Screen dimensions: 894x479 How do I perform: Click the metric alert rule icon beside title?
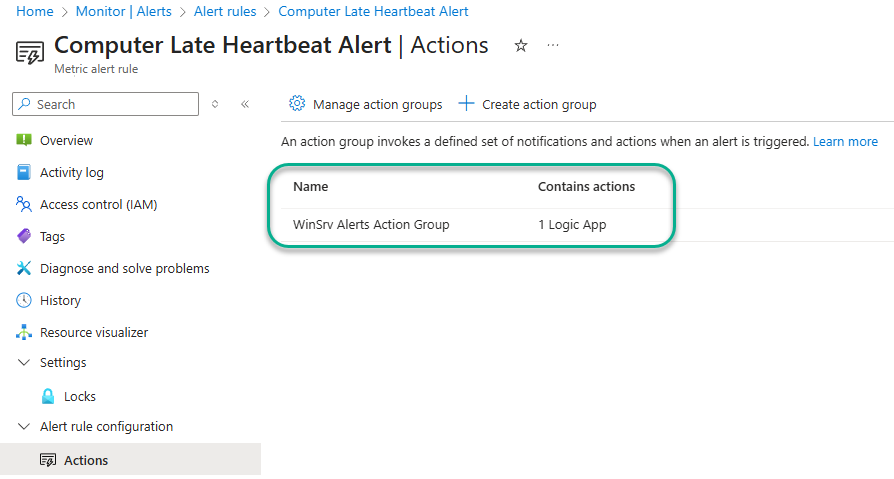30,53
